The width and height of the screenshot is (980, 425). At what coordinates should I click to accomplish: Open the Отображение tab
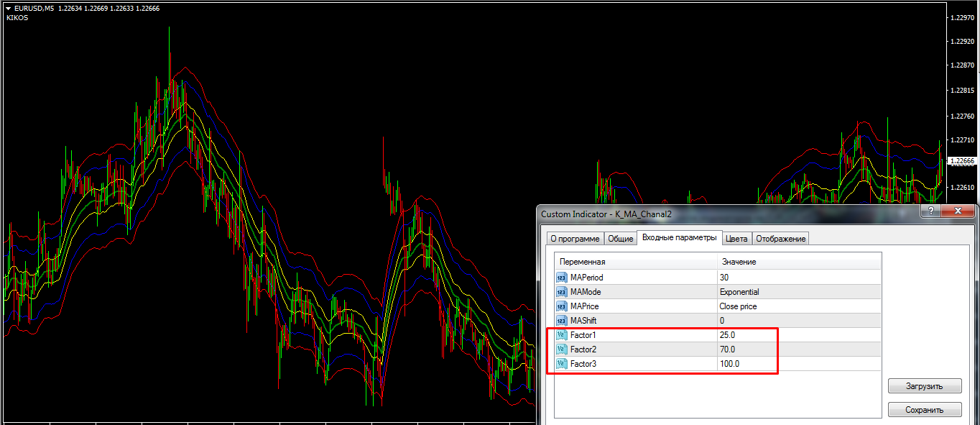(x=780, y=239)
